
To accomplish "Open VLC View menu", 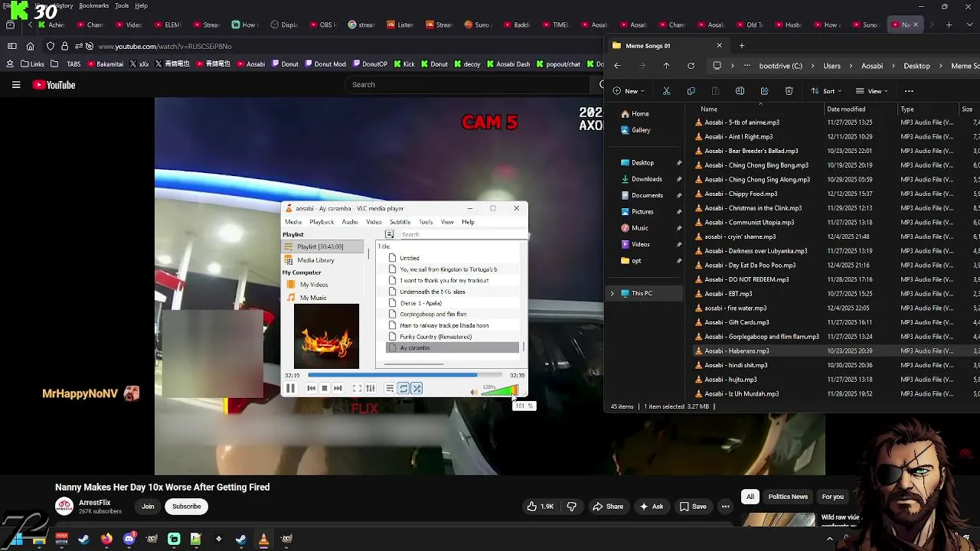I will click(x=447, y=222).
